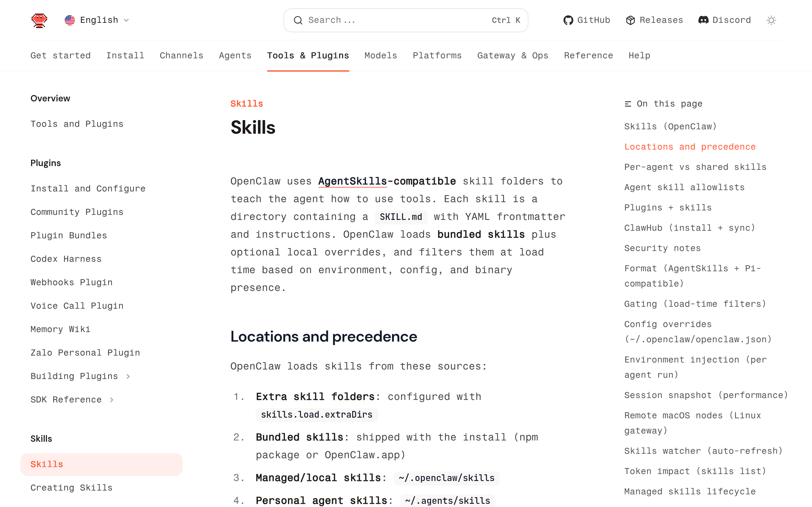The width and height of the screenshot is (812, 507).
Task: Select the highlighted Skills sidebar item
Action: pyautogui.click(x=46, y=464)
